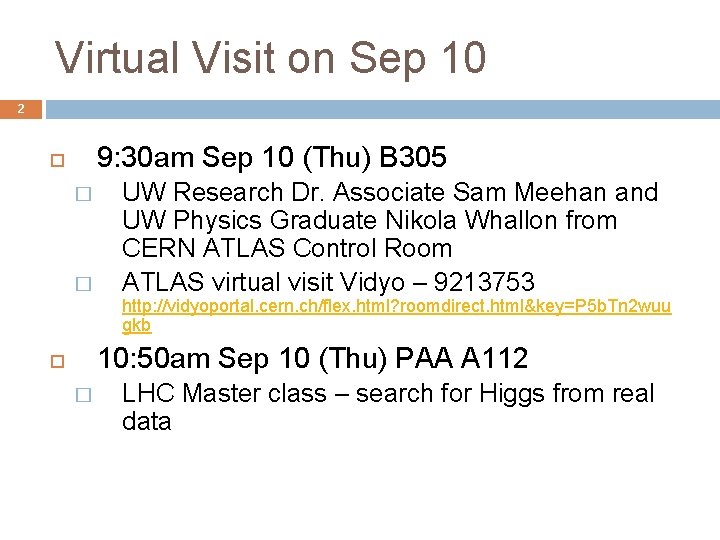Viewport: 720px width, 540px height.
Task: Click the vidyoportal.cern.ch hyperlink
Action: (395, 307)
